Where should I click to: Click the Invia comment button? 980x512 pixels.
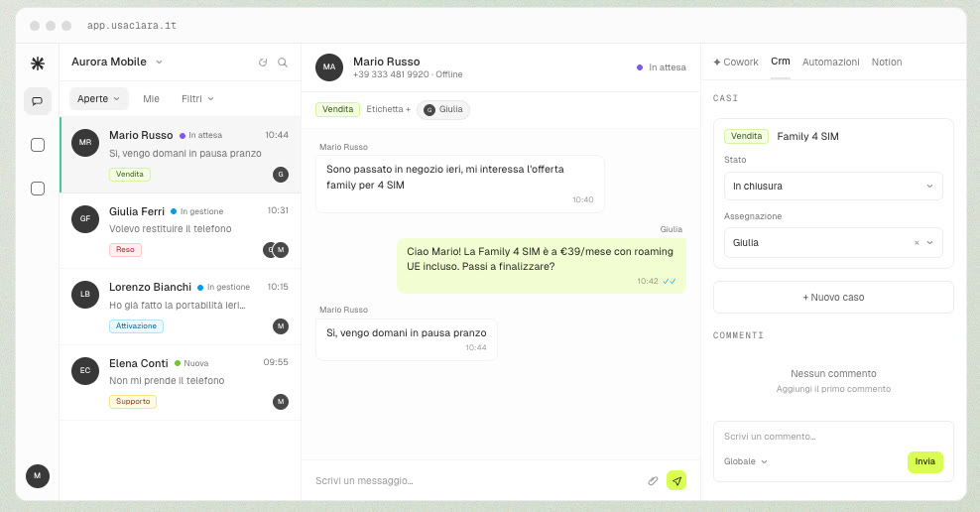925,462
